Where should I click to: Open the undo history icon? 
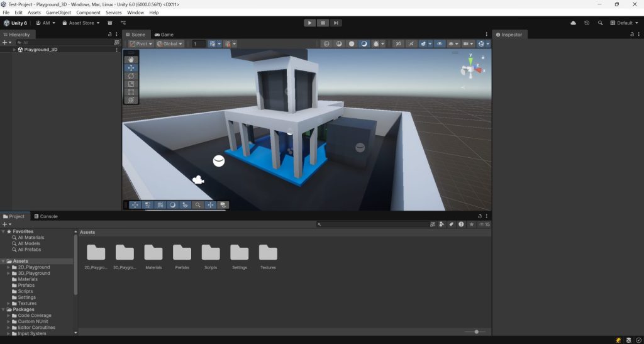click(x=587, y=23)
